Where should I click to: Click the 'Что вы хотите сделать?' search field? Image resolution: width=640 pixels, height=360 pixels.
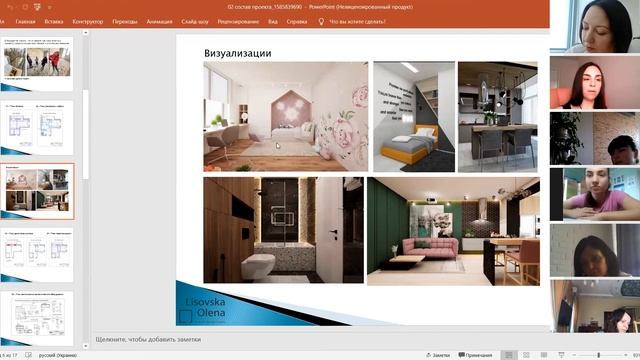click(x=357, y=22)
